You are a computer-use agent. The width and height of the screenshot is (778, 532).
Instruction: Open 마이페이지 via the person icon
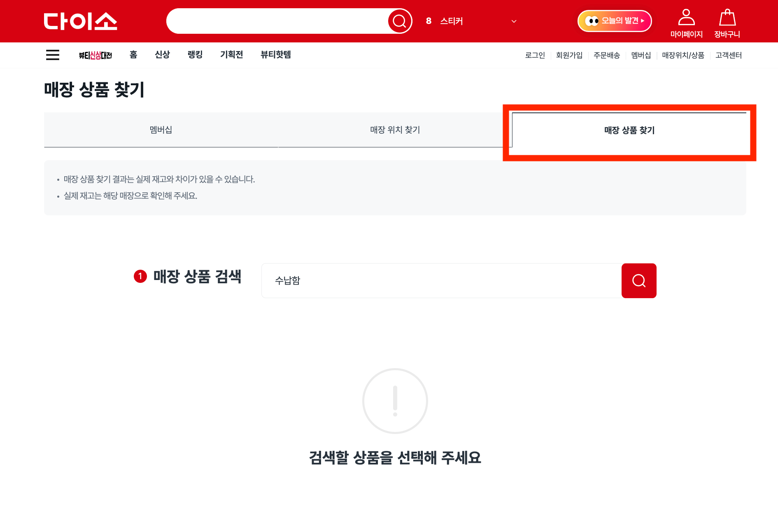pyautogui.click(x=687, y=21)
